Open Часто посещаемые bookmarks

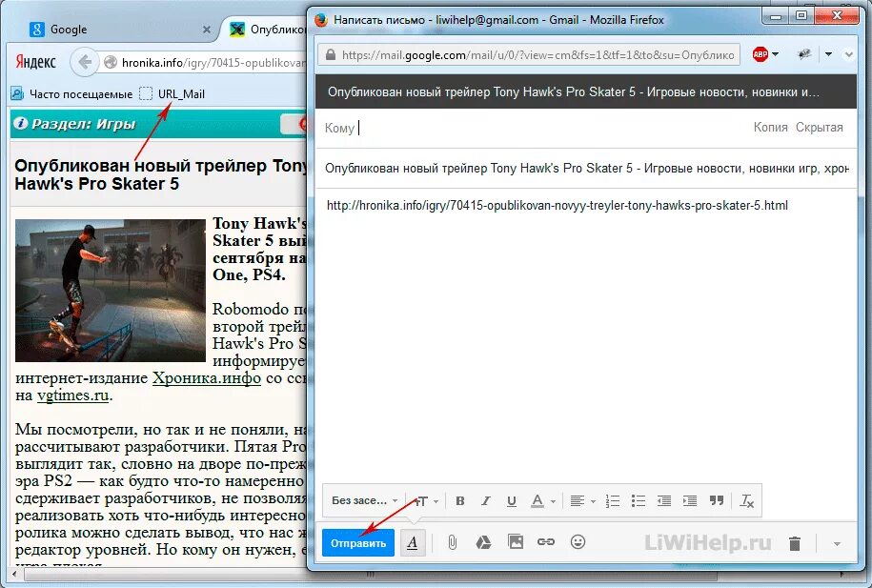71,94
